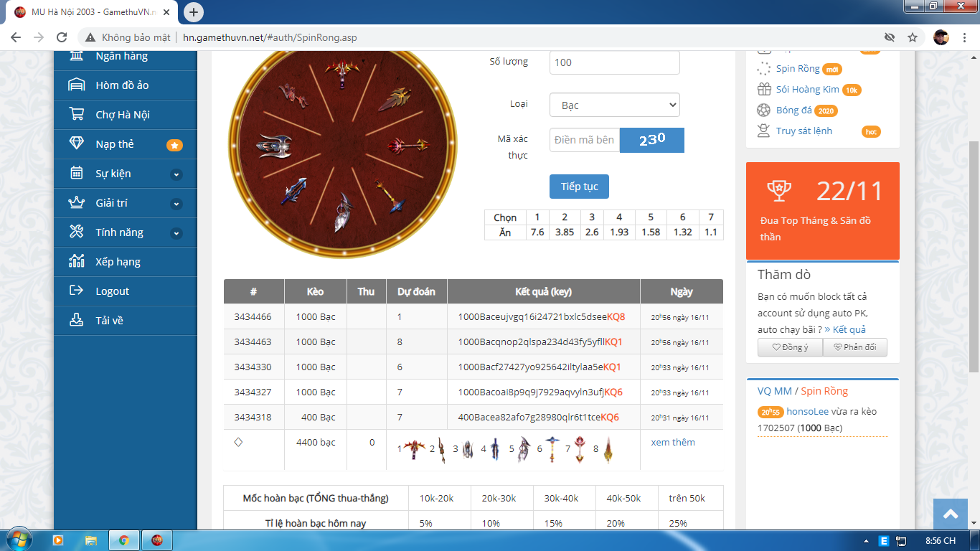The height and width of the screenshot is (551, 980).
Task: Click the Nạp thẻ diamond icon
Action: [76, 144]
